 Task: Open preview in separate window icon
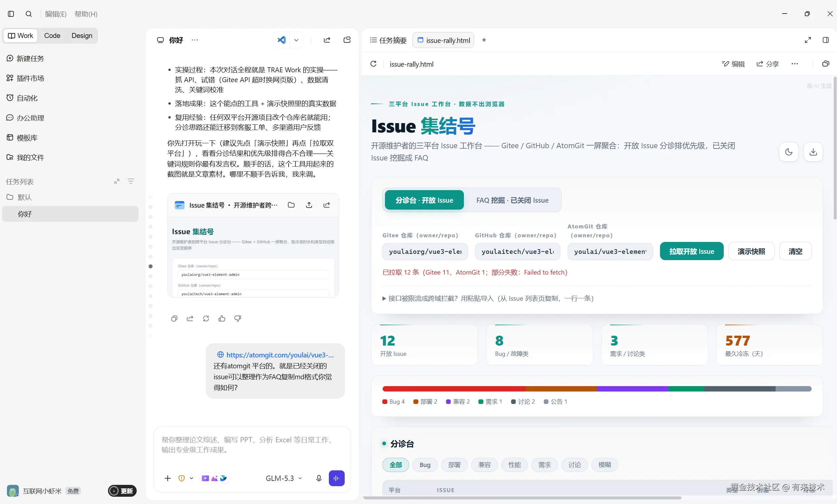click(826, 64)
